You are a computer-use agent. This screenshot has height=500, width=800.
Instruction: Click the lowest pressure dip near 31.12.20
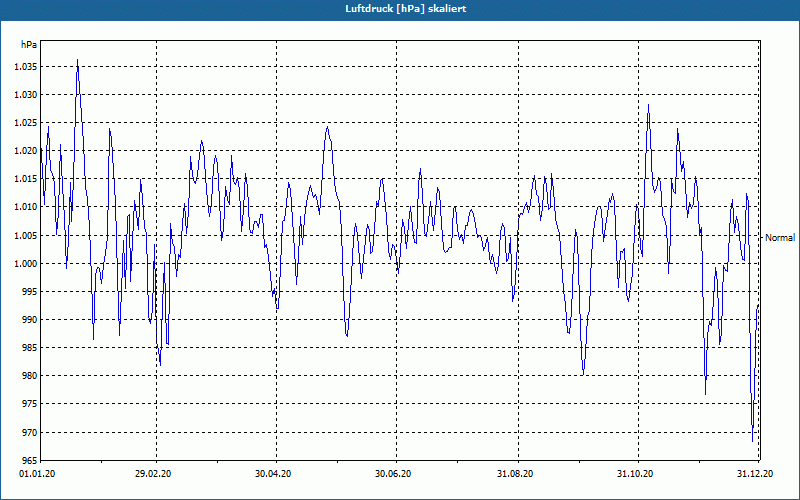coord(753,441)
